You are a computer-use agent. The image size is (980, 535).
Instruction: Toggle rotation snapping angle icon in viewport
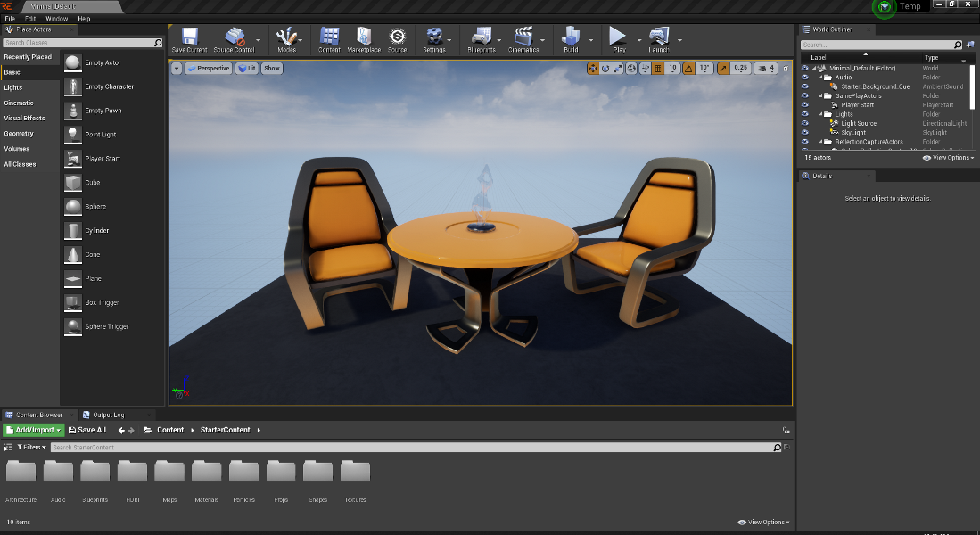point(688,69)
